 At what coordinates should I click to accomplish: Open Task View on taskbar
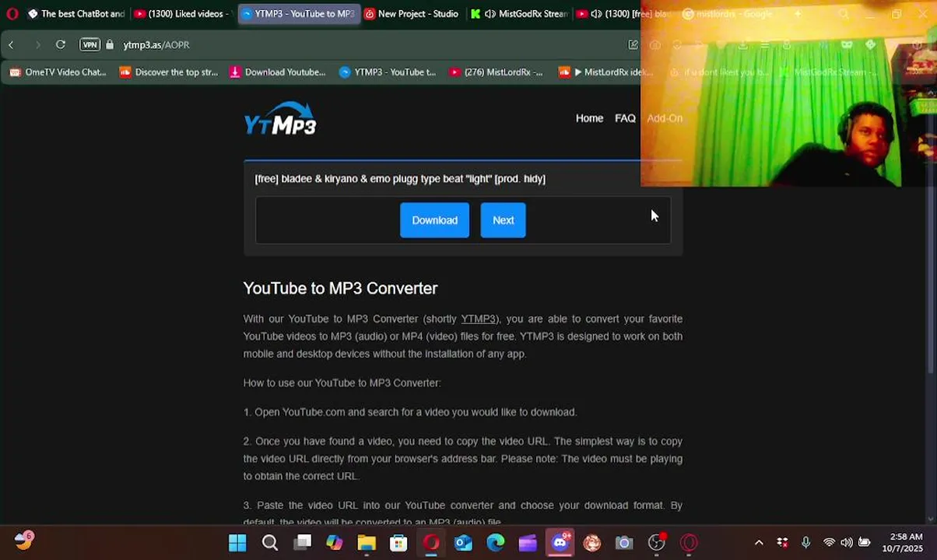coord(302,543)
